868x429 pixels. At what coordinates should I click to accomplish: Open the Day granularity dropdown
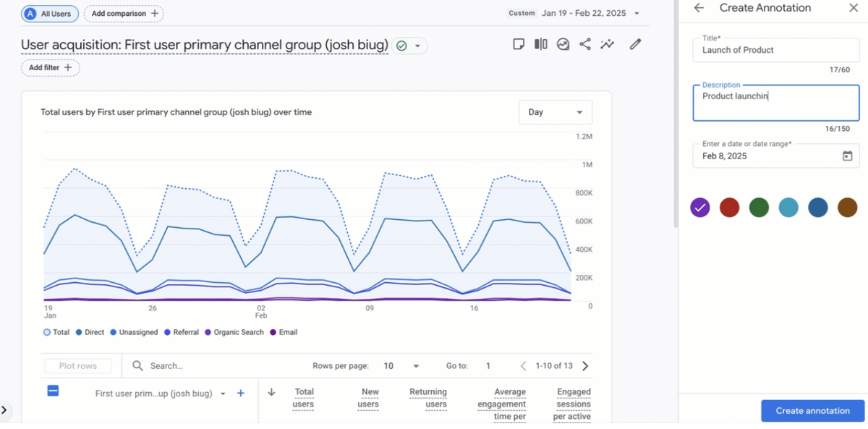click(x=555, y=112)
